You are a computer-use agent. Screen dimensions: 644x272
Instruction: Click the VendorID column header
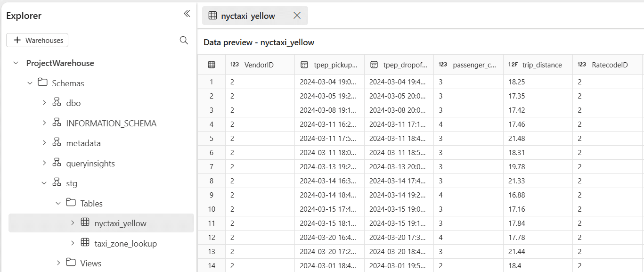(260, 65)
